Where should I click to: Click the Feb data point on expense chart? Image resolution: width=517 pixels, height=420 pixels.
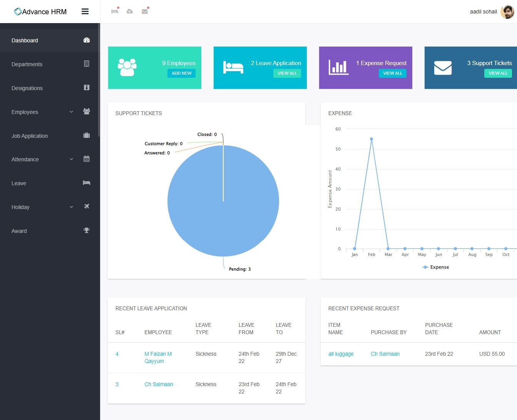[371, 139]
